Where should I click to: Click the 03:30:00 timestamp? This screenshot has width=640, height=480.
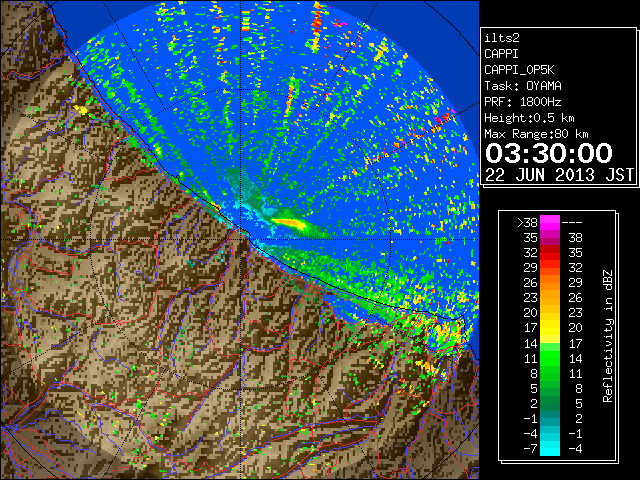tap(549, 153)
